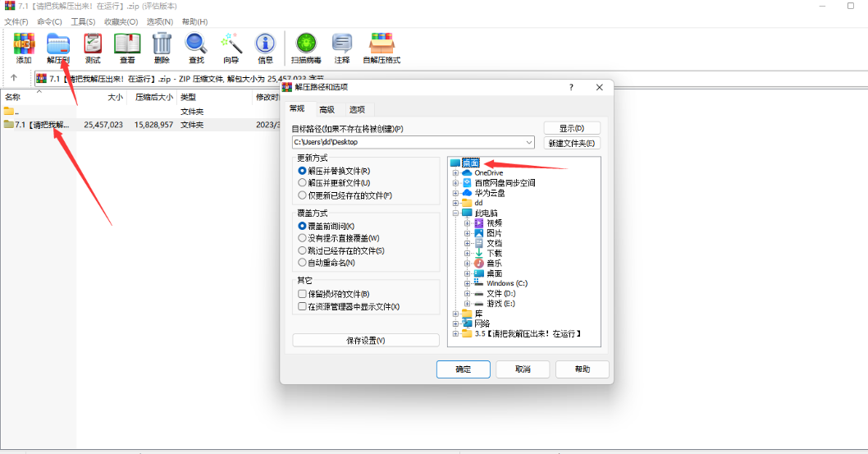Expand the OneDrive tree node

455,172
